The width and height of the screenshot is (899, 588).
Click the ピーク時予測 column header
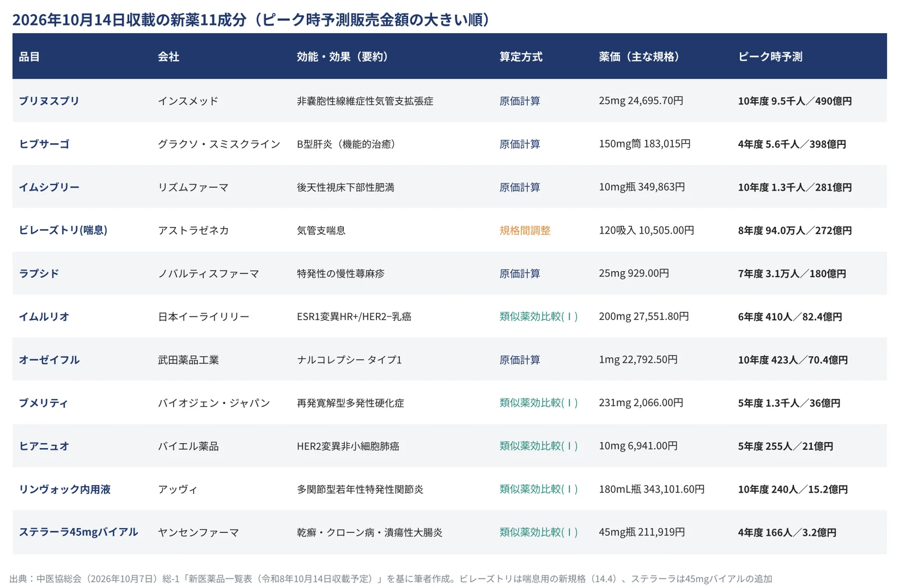click(770, 57)
